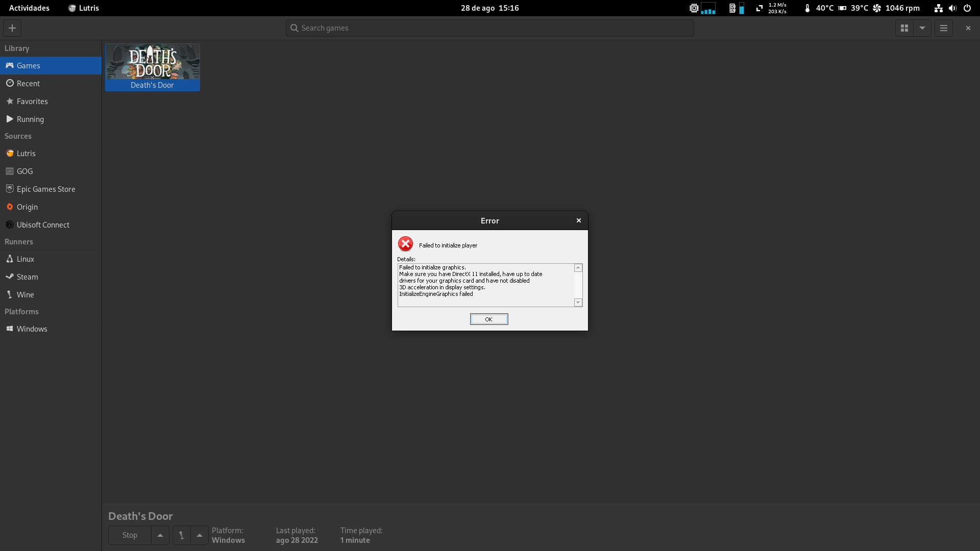This screenshot has height=551, width=980.
Task: Select the Epic Games Store source
Action: point(46,189)
